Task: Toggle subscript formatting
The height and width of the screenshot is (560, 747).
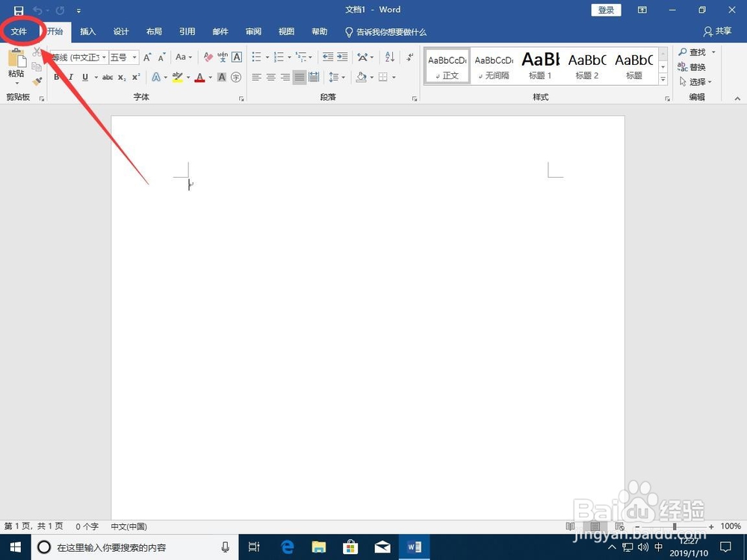Action: coord(122,77)
